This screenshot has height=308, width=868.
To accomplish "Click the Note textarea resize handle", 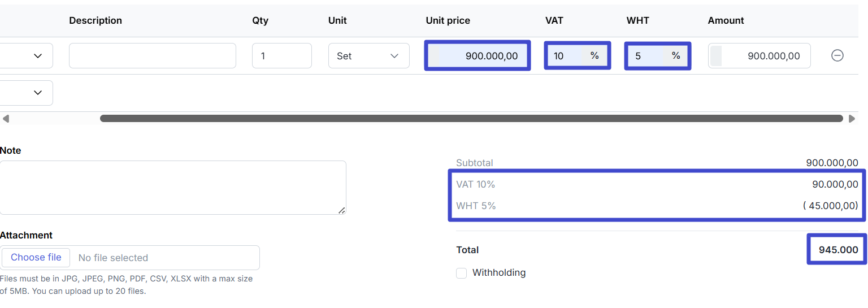I will (341, 210).
